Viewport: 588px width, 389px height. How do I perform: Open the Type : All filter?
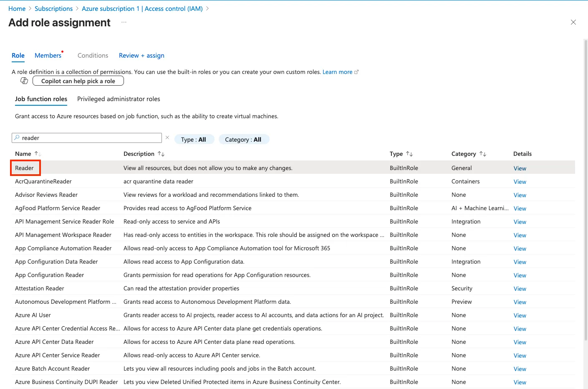tap(194, 140)
